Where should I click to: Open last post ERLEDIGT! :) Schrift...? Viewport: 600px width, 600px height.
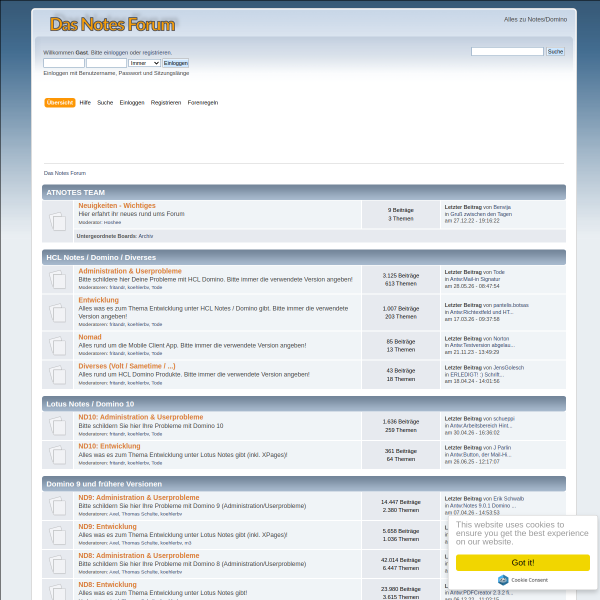(477, 375)
